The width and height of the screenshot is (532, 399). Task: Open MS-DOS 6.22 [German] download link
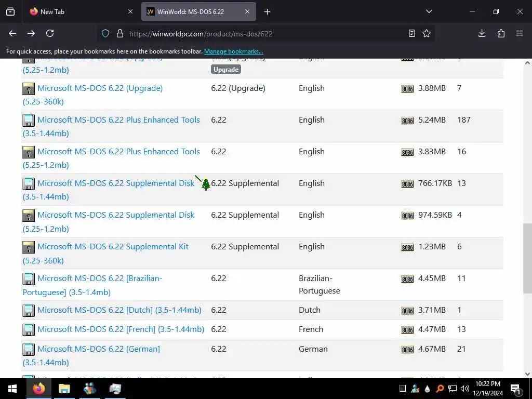tap(98, 349)
